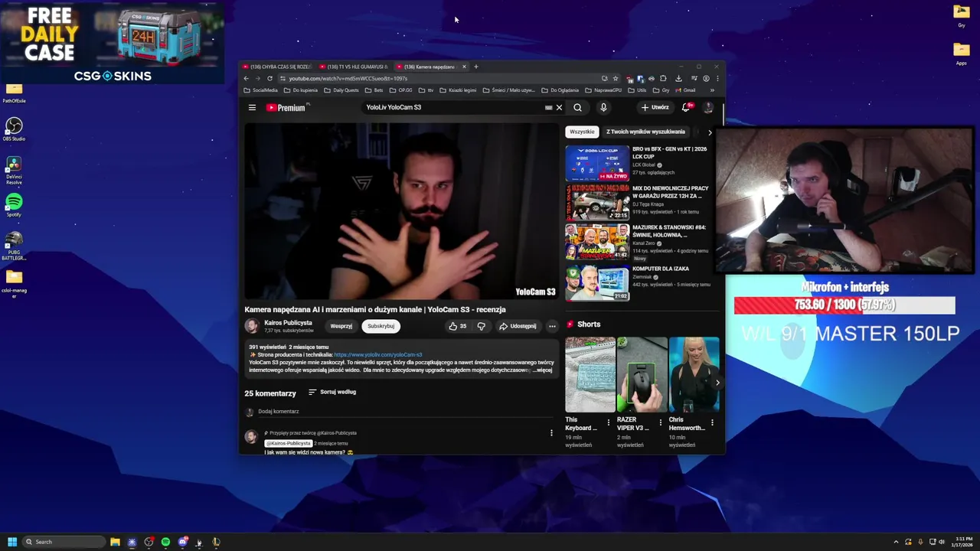The height and width of the screenshot is (551, 980).
Task: Open DaVinci Resolve desktop icon
Action: pyautogui.click(x=14, y=171)
